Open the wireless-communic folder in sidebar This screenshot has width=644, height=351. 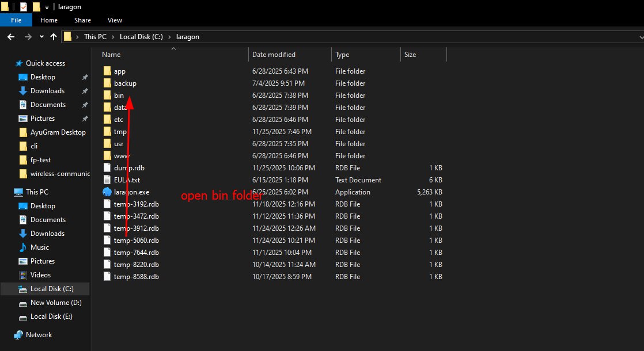point(60,174)
